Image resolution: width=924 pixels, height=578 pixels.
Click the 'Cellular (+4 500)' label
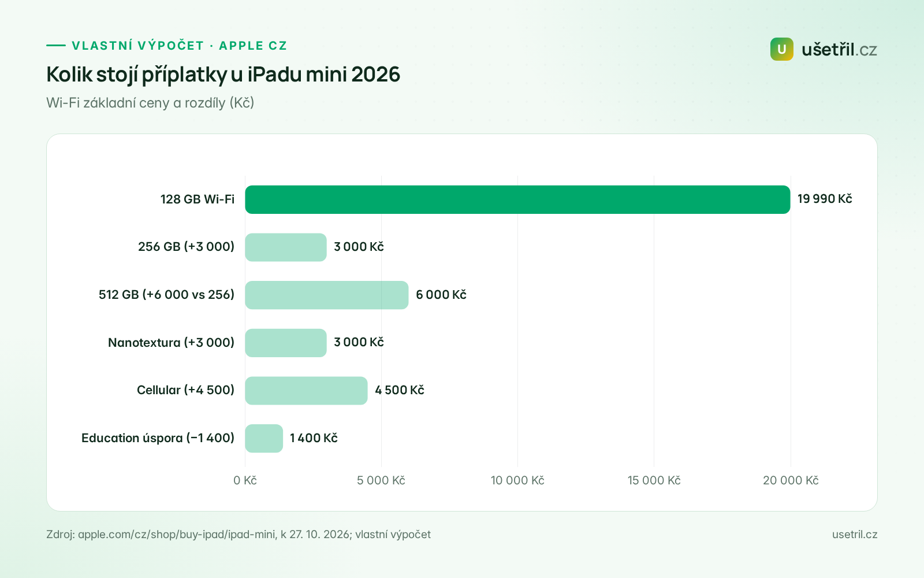point(185,390)
